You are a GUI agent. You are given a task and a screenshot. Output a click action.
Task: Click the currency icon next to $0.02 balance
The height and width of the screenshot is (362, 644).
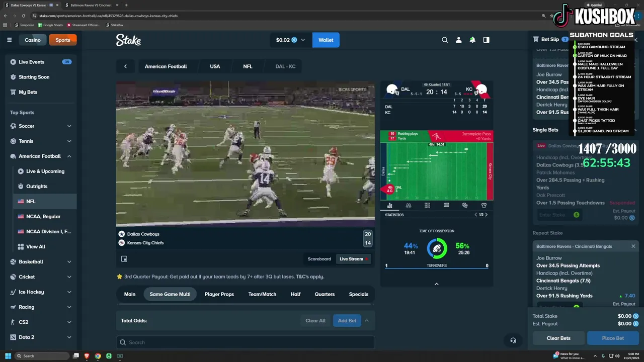[x=294, y=40]
